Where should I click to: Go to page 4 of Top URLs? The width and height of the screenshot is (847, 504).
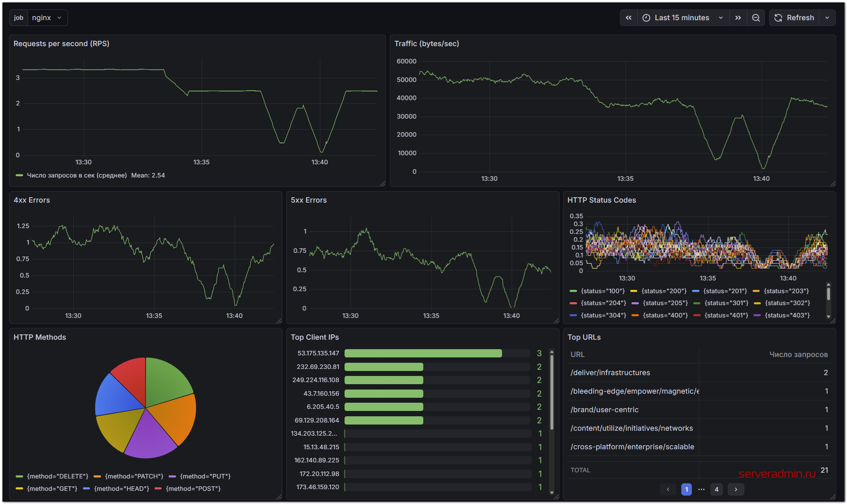(717, 490)
